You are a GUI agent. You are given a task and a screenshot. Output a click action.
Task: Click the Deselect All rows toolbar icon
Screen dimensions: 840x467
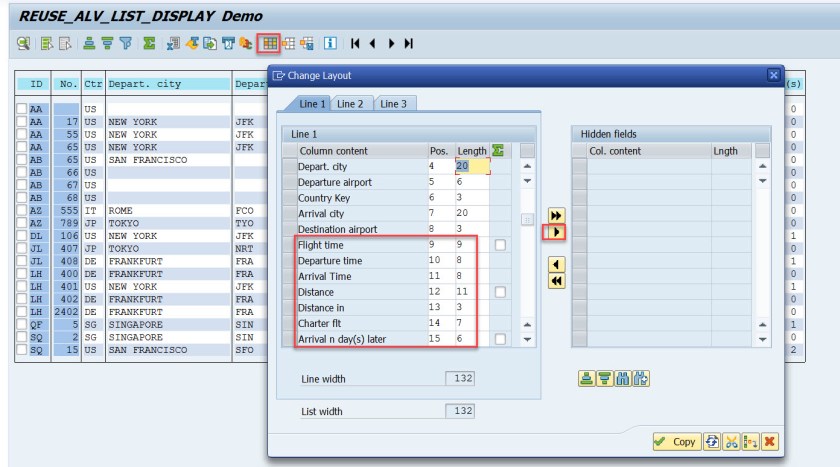pyautogui.click(x=65, y=43)
